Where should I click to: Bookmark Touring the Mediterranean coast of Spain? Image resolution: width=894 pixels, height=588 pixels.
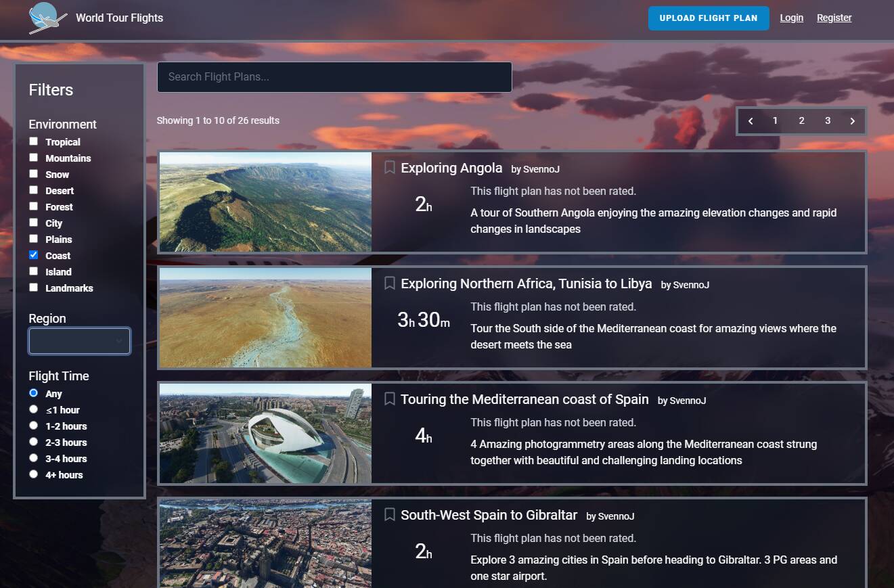pyautogui.click(x=390, y=399)
